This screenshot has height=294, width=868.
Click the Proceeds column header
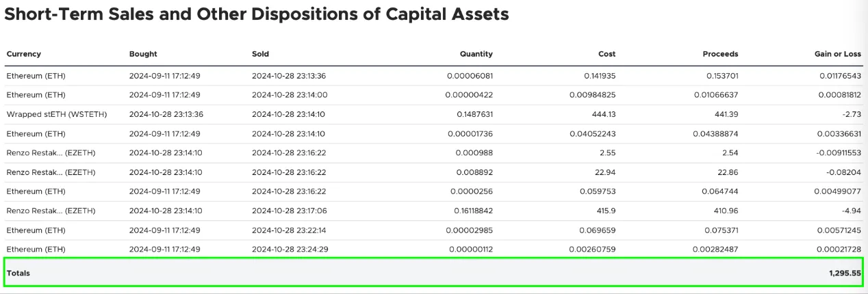720,54
